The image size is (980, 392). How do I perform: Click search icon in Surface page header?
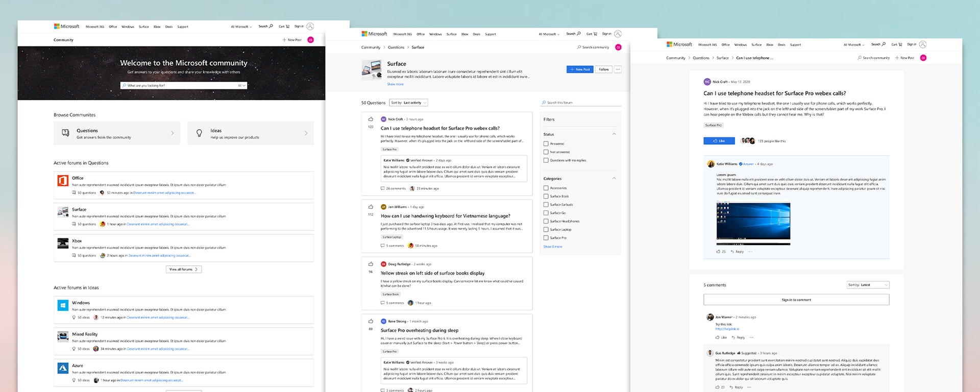click(x=578, y=34)
